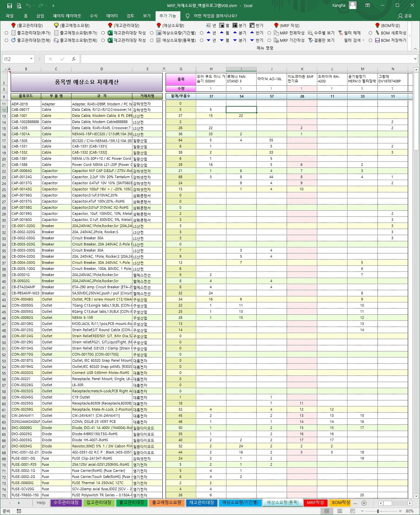Open Ribbon Display Options button
Screen dimensions: 420x515
click(x=367, y=6)
